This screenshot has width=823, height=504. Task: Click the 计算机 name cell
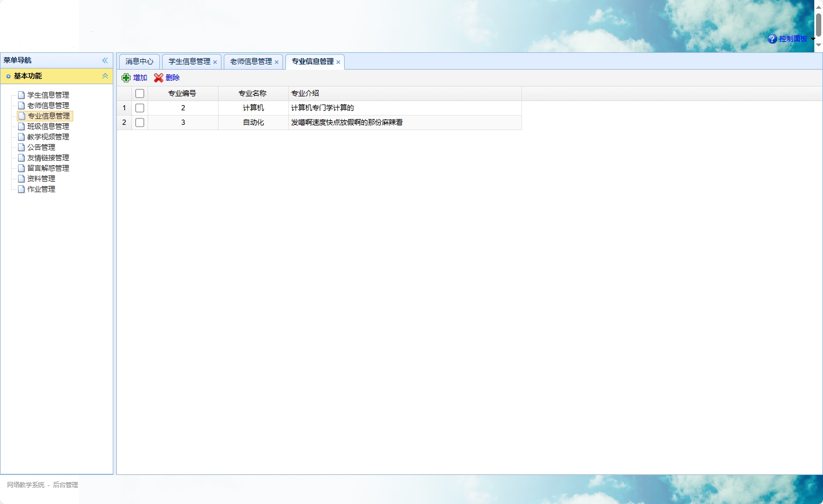[253, 108]
